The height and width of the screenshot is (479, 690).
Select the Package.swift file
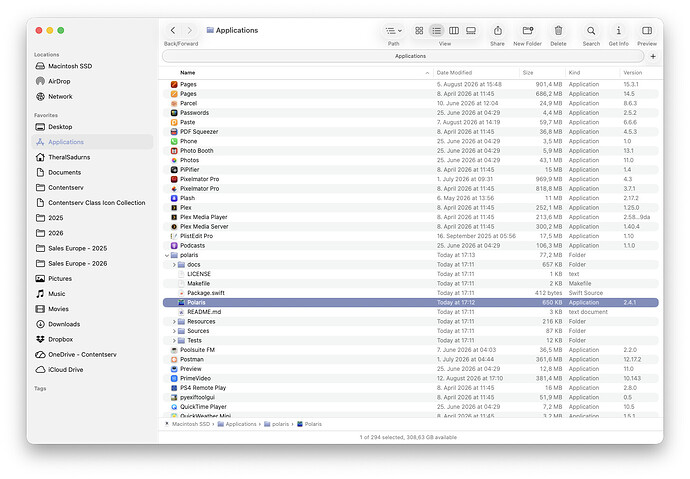(411, 293)
